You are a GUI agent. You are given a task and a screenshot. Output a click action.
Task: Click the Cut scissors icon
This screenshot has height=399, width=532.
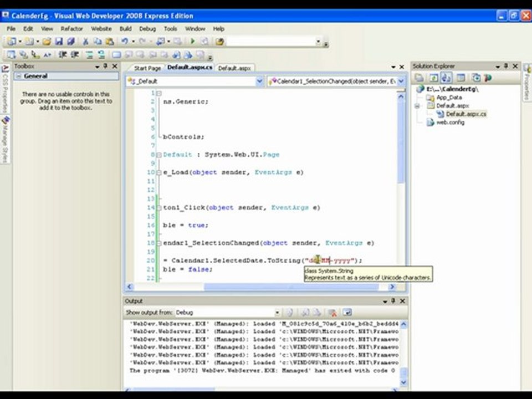85,42
